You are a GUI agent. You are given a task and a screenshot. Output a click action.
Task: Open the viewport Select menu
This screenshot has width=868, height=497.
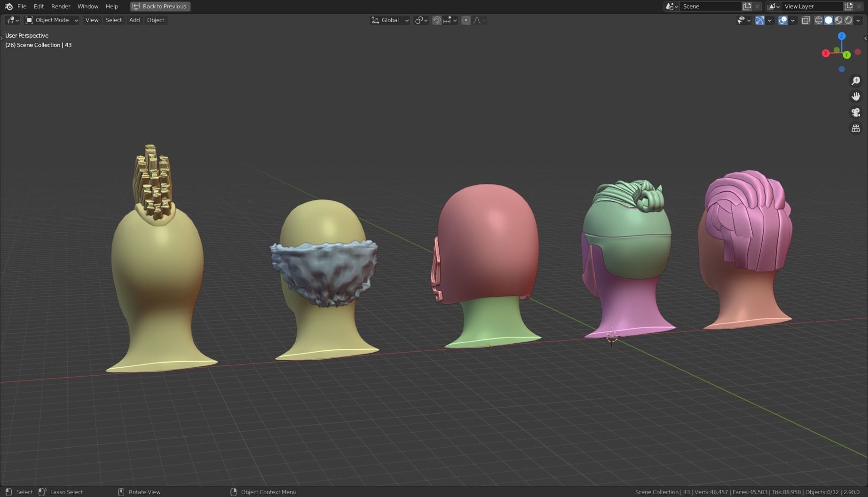[x=114, y=20]
